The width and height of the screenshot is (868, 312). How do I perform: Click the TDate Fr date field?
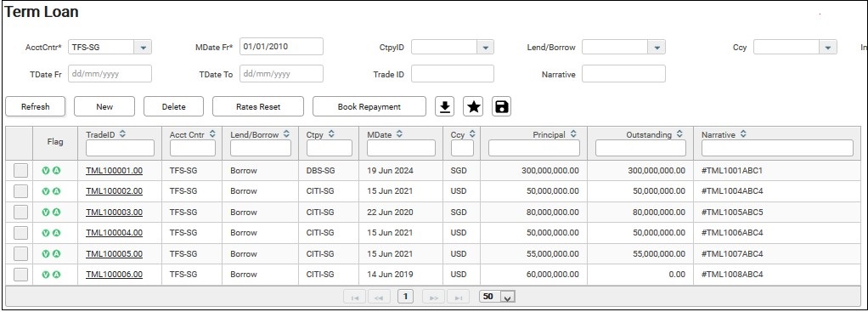coord(110,74)
